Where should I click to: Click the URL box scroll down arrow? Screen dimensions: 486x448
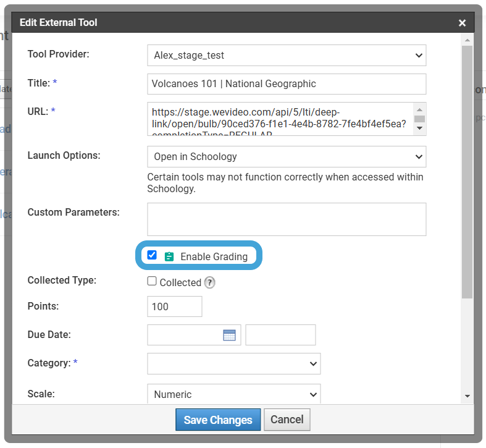pyautogui.click(x=419, y=128)
